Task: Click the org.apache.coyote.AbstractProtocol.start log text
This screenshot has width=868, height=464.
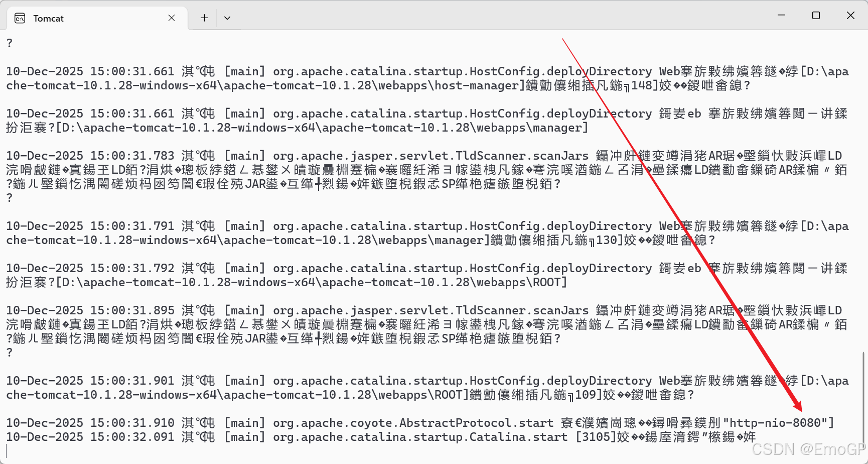Action: 413,423
